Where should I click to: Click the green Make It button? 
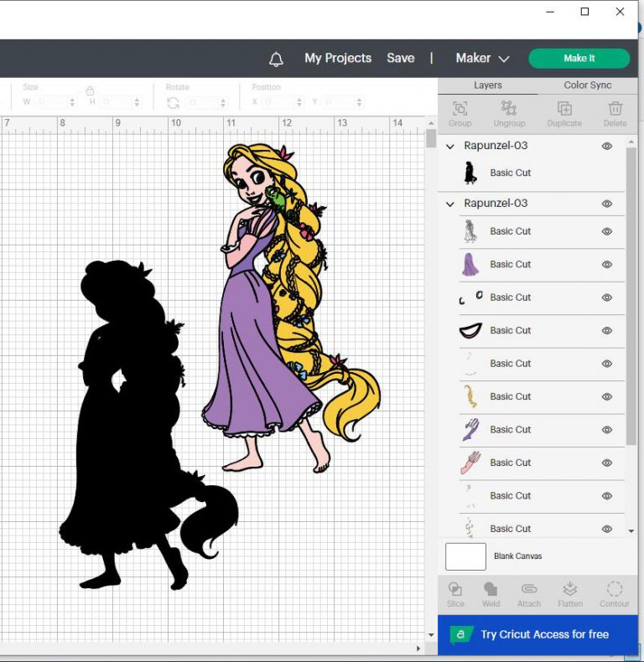[x=579, y=59]
